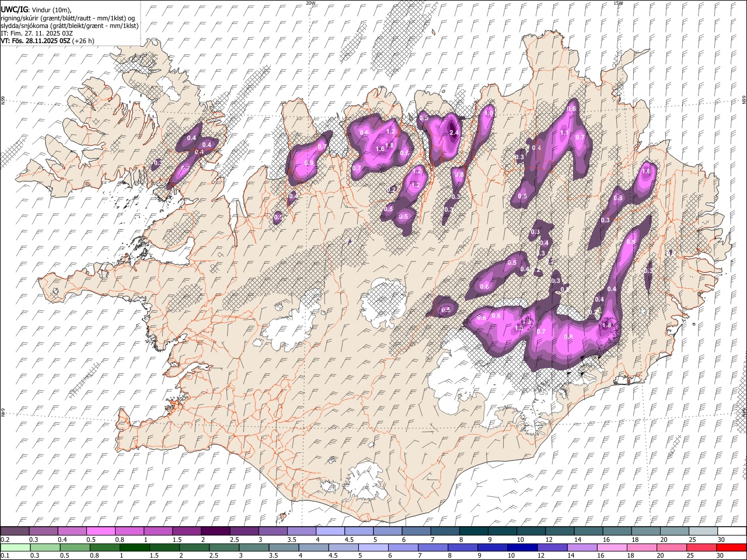
Task: Click the '2.4' precipitation value on the map
Action: (x=455, y=133)
